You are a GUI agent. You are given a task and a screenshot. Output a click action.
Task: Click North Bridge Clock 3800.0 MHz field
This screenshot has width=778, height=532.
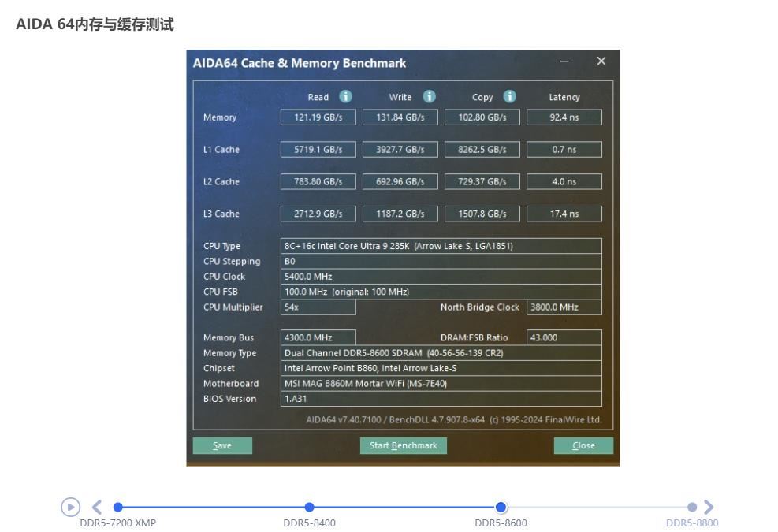[x=564, y=307]
